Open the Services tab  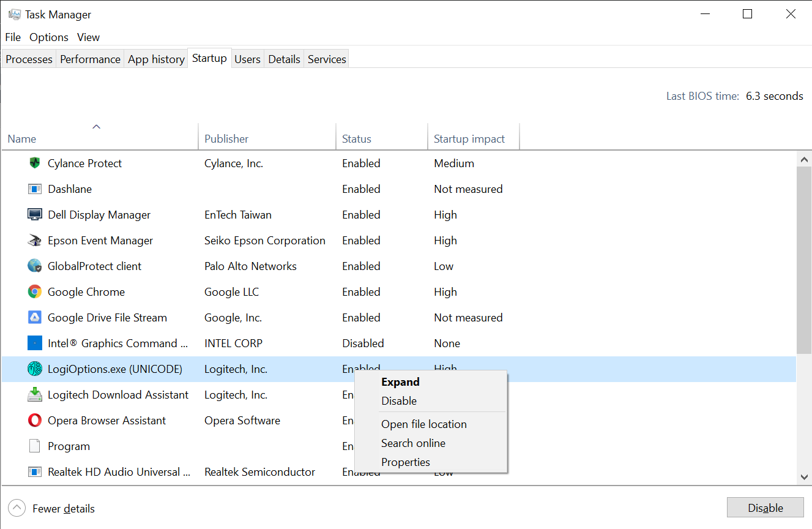[x=327, y=59]
